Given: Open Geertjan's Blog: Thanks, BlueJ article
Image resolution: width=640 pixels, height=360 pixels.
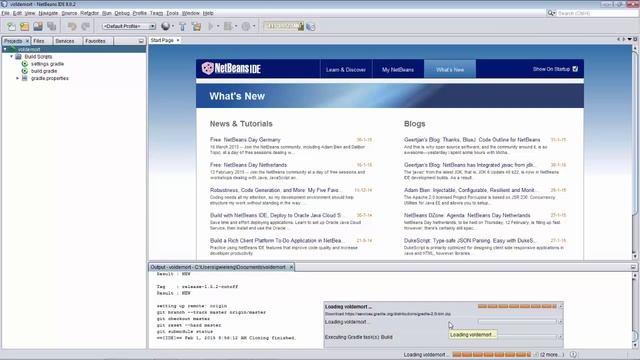Looking at the screenshot, I should [x=472, y=140].
